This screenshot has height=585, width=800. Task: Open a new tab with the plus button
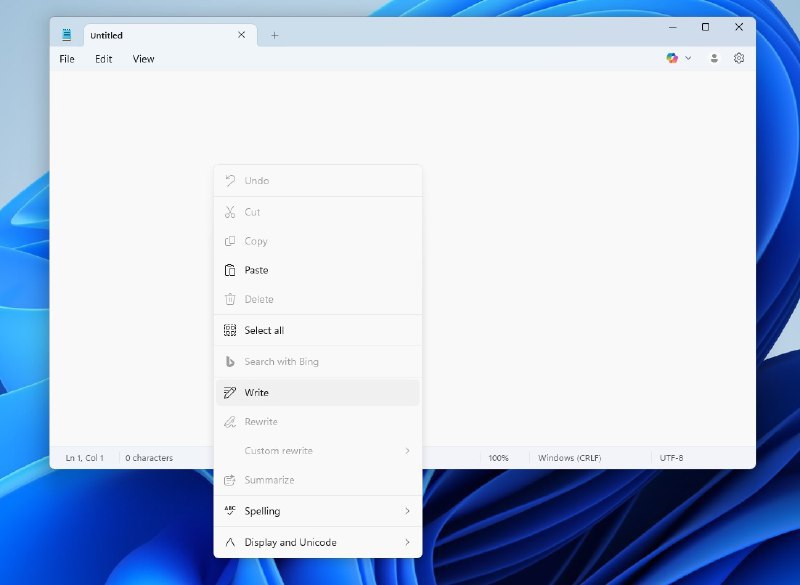click(273, 34)
